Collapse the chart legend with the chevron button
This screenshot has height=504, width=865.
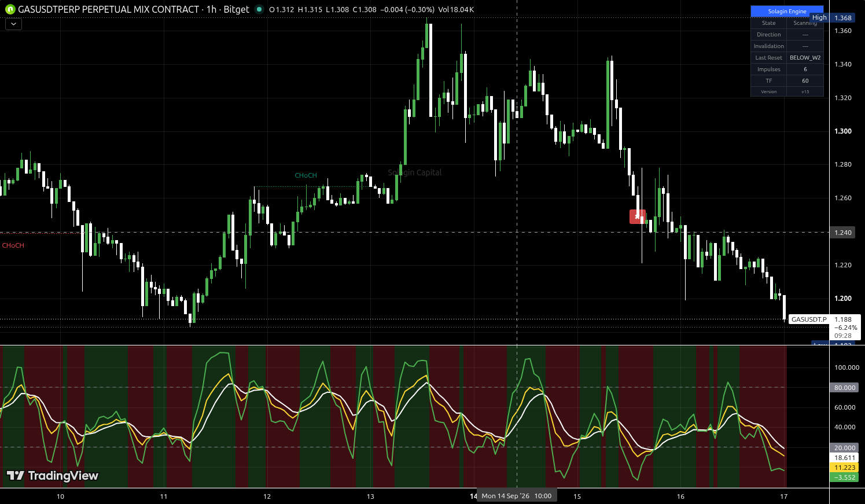point(13,24)
